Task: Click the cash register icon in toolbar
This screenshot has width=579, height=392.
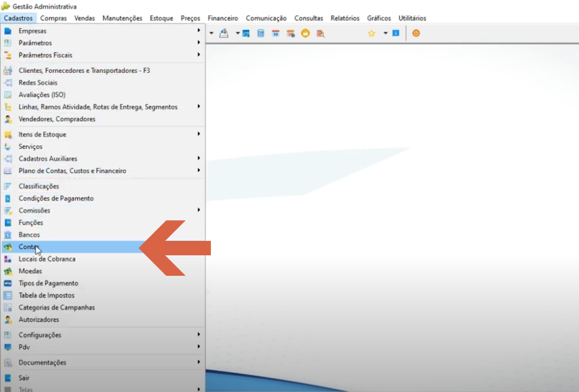Action: point(224,33)
